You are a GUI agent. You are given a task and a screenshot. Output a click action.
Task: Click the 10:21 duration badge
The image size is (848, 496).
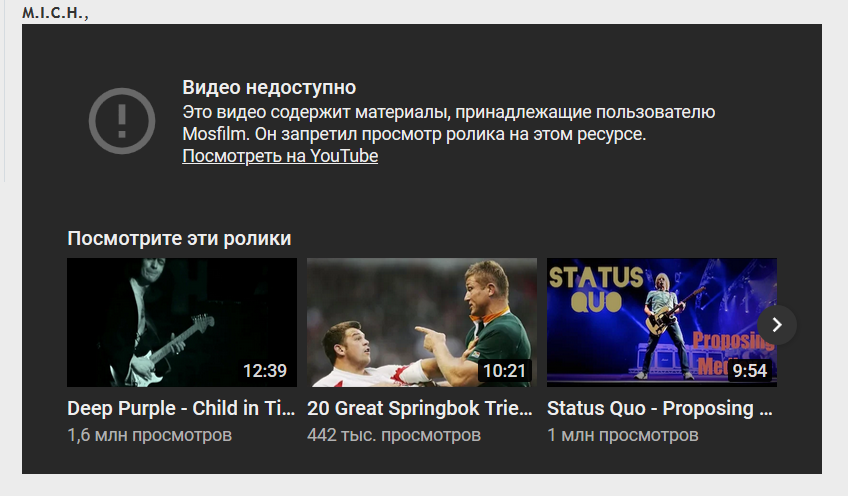click(x=504, y=371)
